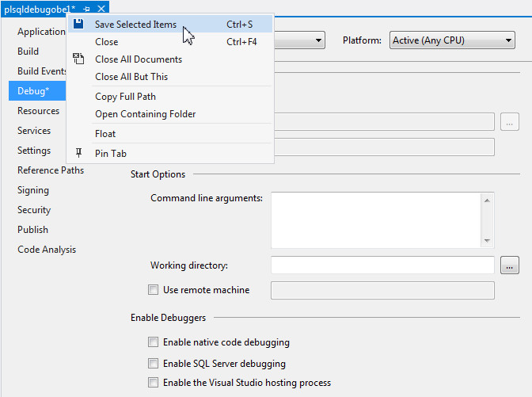Enable Use remote machine checkbox
Image resolution: width=532 pixels, height=397 pixels.
[x=153, y=290]
